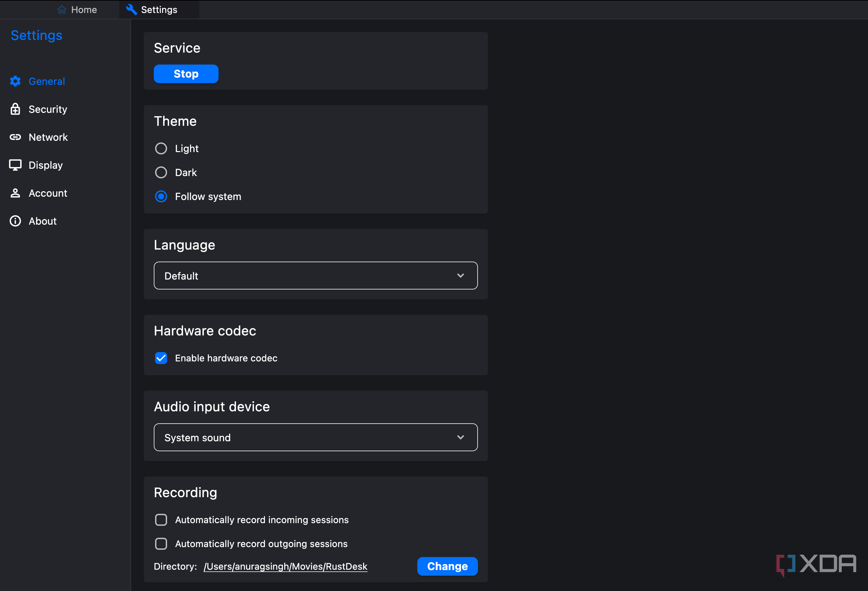The height and width of the screenshot is (591, 868).
Task: Enable Automatically record incoming sessions
Action: point(161,519)
